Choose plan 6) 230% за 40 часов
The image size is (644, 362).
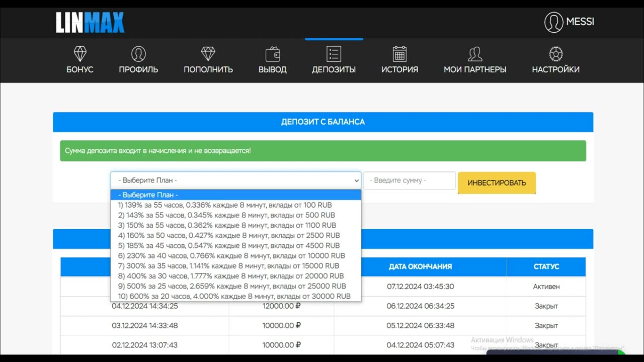coord(236,256)
